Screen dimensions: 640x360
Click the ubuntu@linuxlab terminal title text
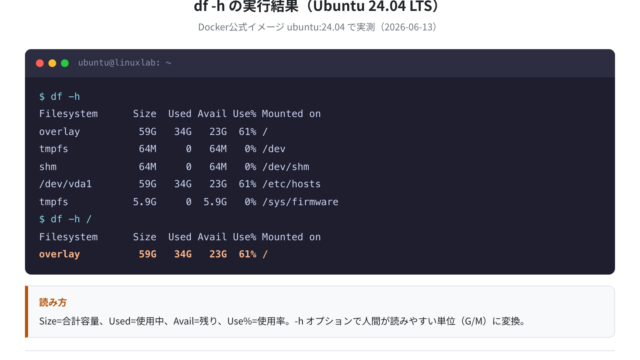point(124,63)
